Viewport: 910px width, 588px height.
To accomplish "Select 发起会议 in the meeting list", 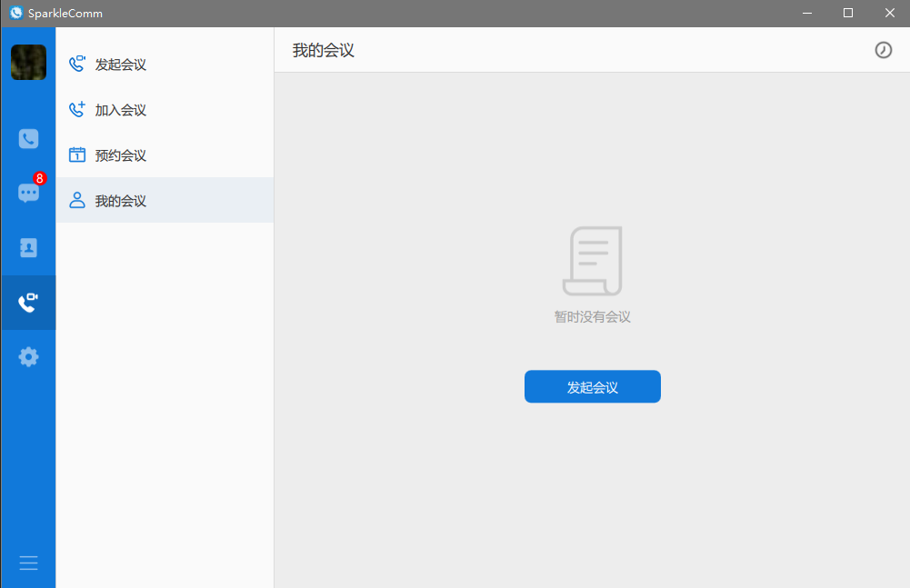I will (x=120, y=65).
